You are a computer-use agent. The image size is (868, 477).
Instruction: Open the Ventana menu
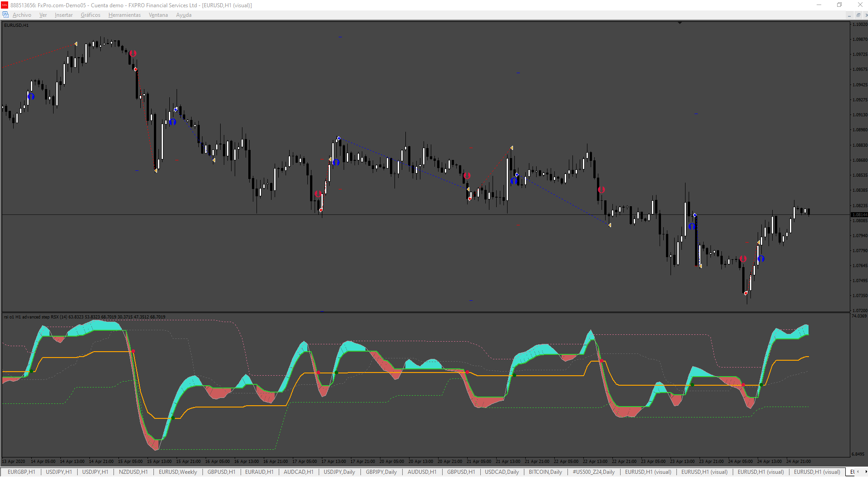[x=158, y=15]
